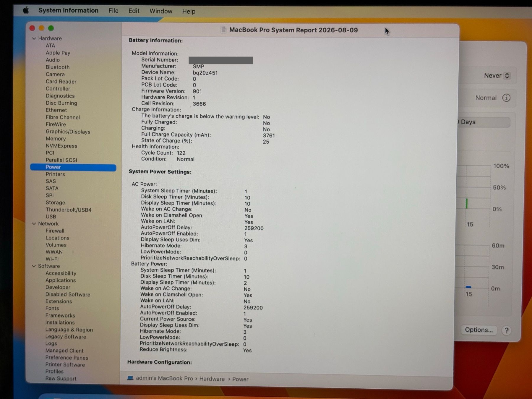Select NVMExpress in the sidebar
Viewport: 532px width, 399px height.
coord(61,146)
